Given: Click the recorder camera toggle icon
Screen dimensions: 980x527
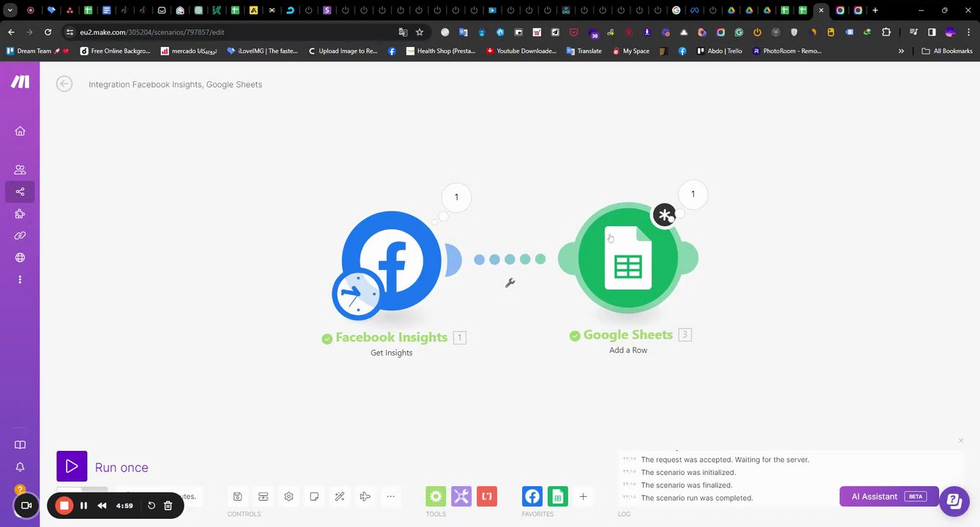Looking at the screenshot, I should tap(26, 506).
